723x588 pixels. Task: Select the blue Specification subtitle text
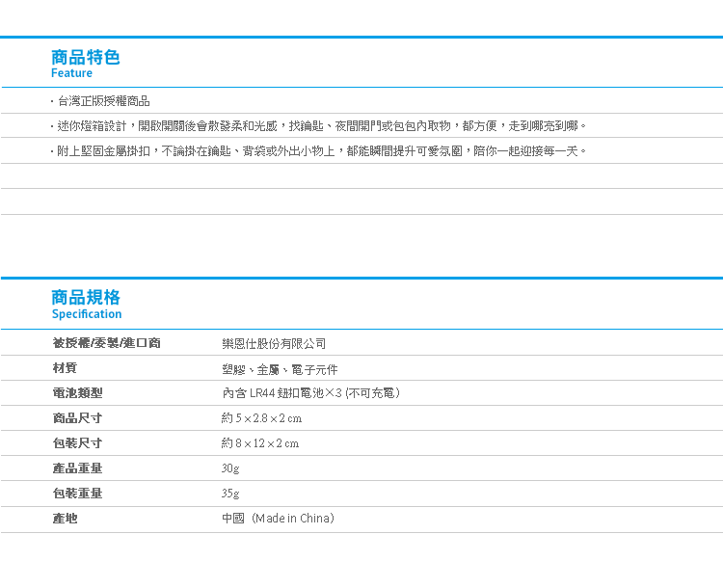[x=87, y=314]
